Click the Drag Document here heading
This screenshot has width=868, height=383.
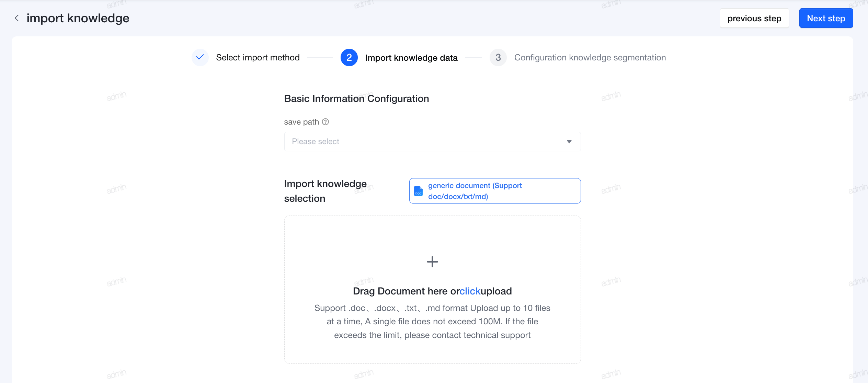(432, 291)
